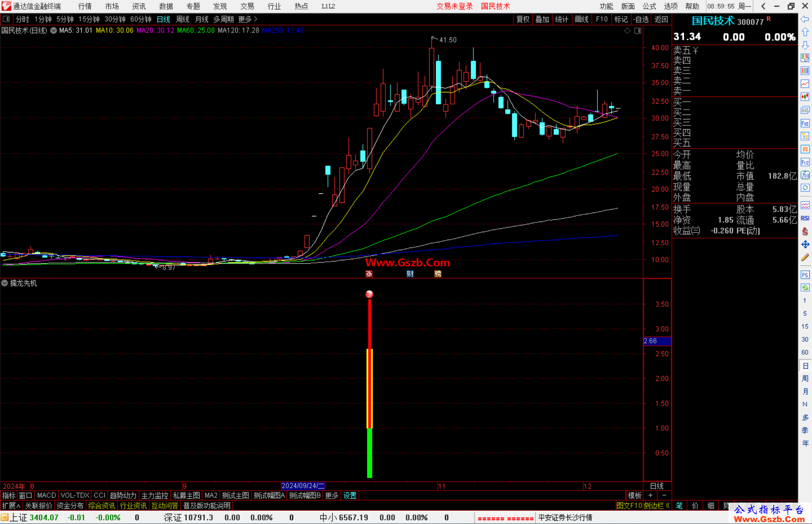Click the blue down arrow sidebar icon
Viewport: 812px width, 524px height.
point(805,45)
